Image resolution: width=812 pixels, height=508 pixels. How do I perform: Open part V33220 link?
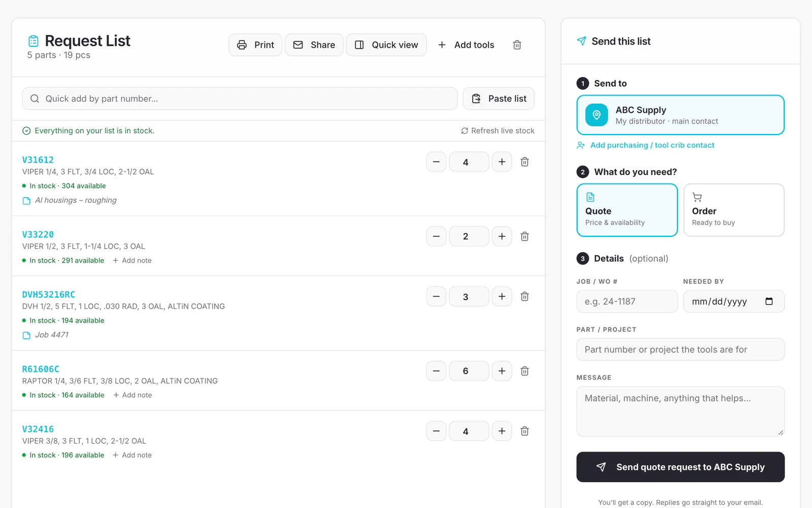[38, 234]
